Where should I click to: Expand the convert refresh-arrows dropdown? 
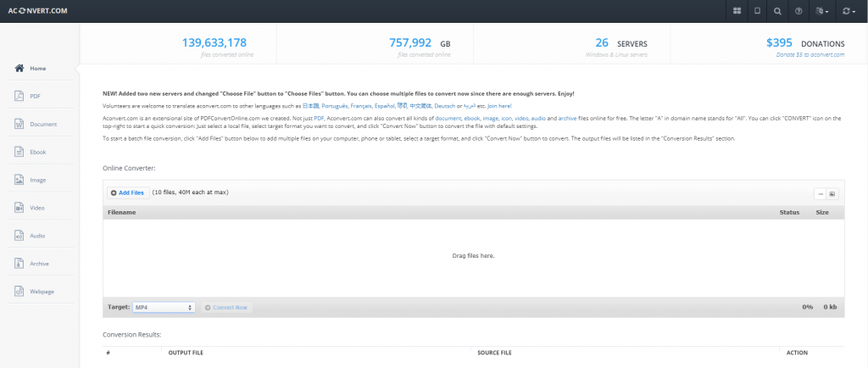pyautogui.click(x=849, y=11)
